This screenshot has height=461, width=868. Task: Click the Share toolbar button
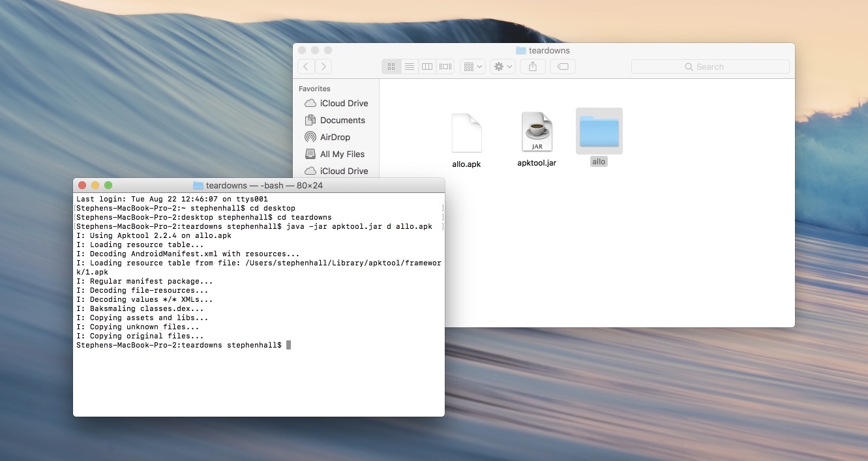pos(533,67)
